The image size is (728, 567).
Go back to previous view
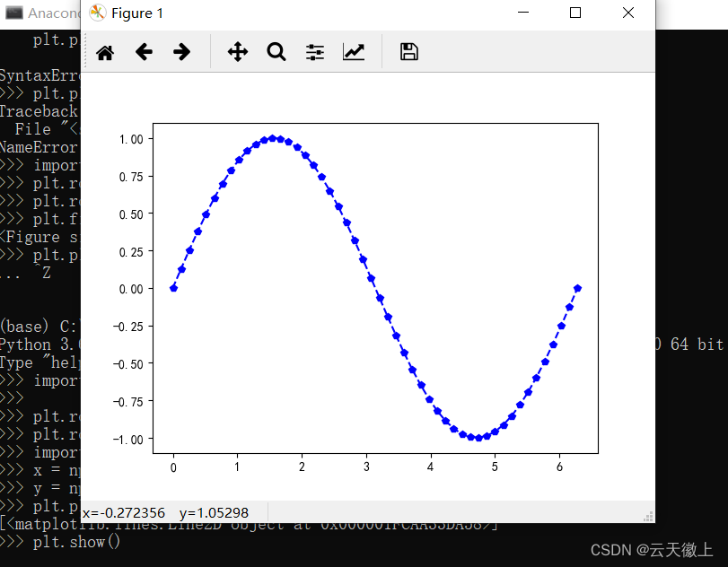(x=144, y=52)
